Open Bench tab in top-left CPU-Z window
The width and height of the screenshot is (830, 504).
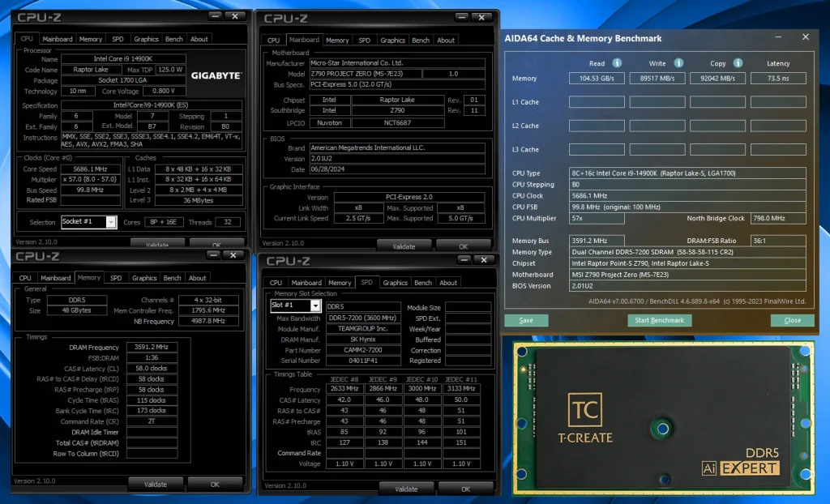click(x=173, y=39)
